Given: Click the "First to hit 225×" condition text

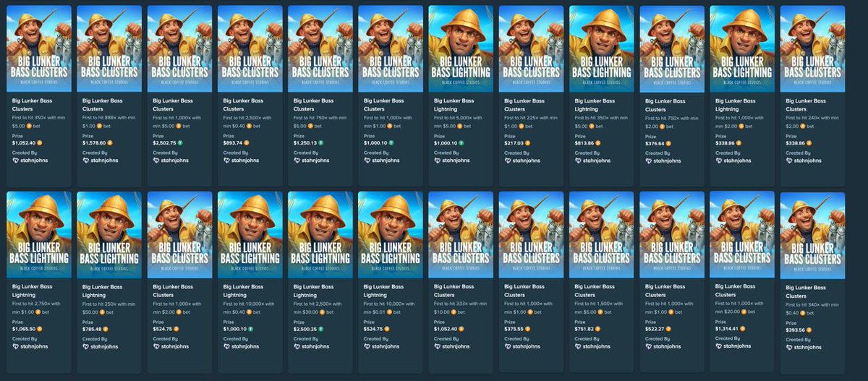Looking at the screenshot, I should (x=522, y=117).
